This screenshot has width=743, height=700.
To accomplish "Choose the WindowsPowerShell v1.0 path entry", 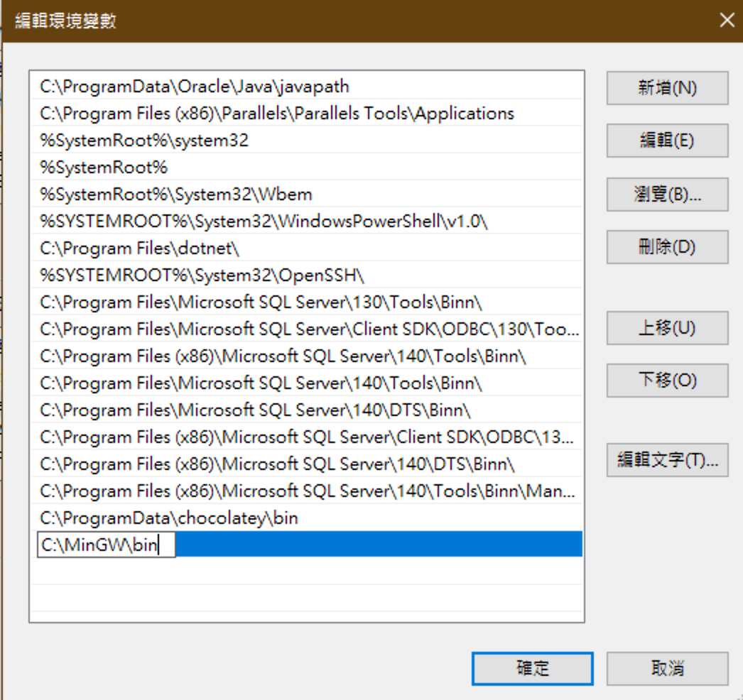I will point(264,222).
